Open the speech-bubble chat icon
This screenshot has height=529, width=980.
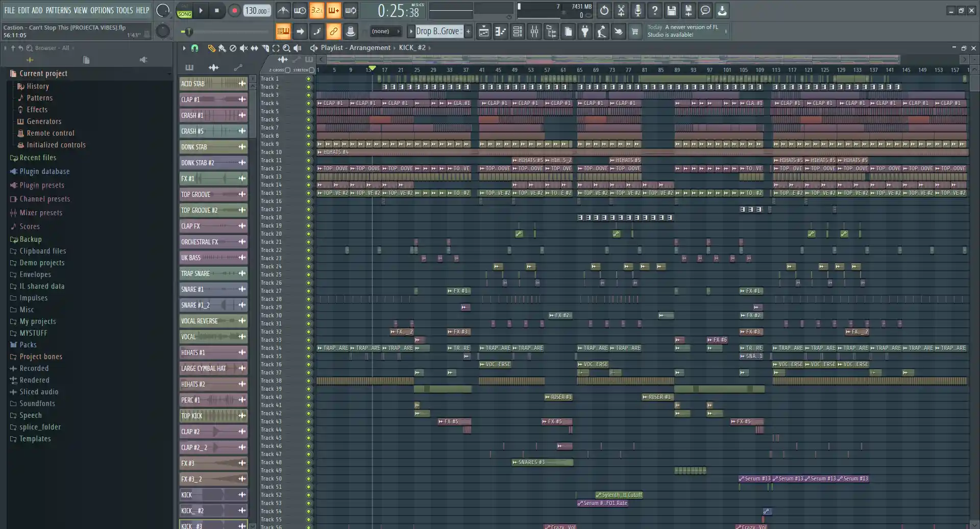(705, 10)
